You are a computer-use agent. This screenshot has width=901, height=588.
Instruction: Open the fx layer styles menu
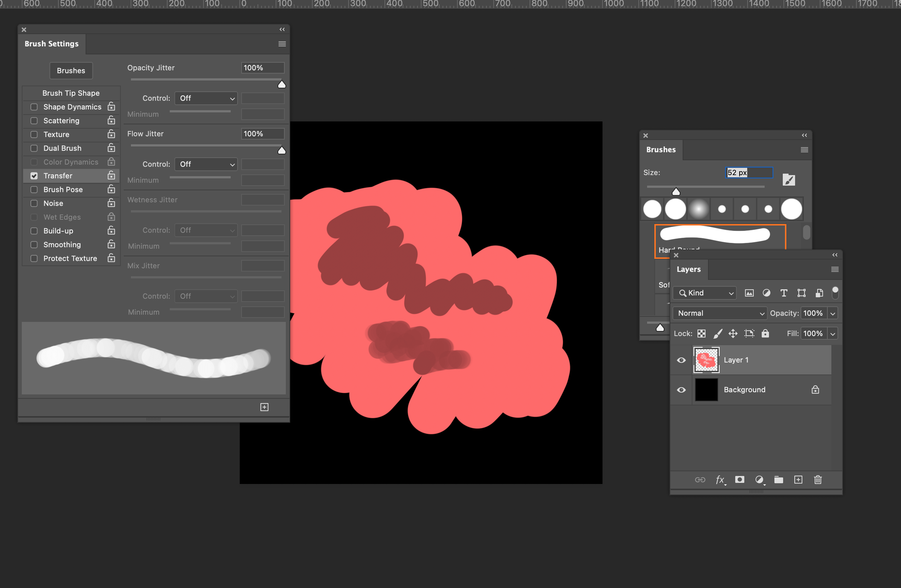pyautogui.click(x=720, y=479)
